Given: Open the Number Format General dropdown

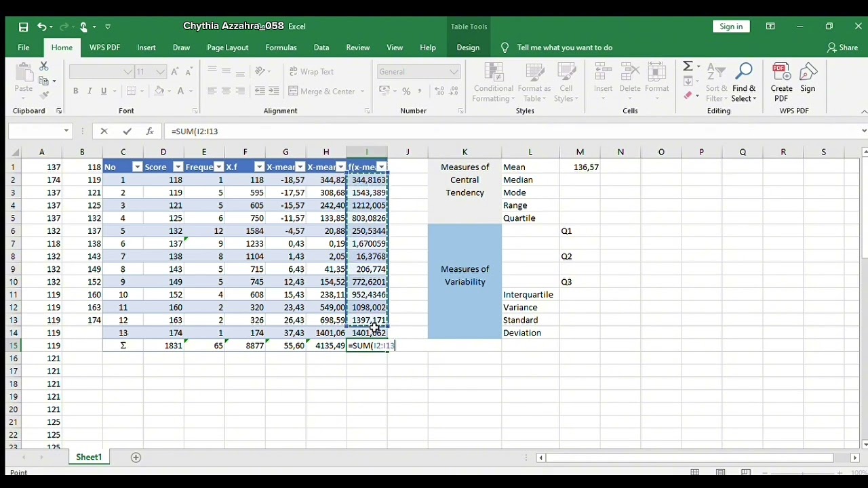Looking at the screenshot, I should point(454,72).
